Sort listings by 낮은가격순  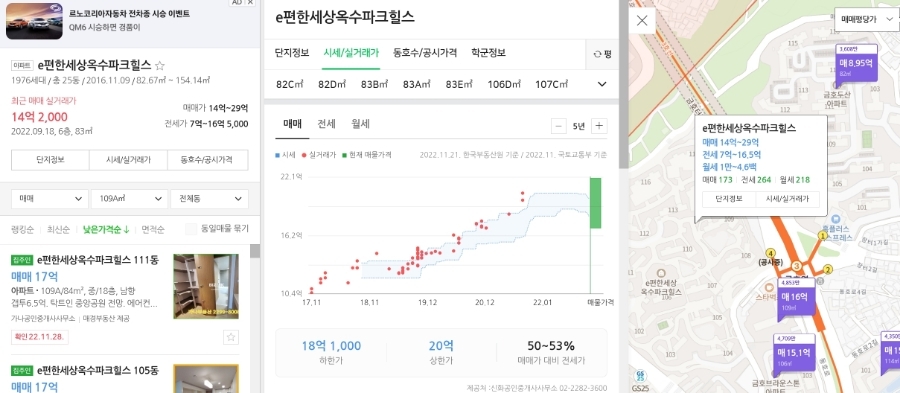(106, 229)
